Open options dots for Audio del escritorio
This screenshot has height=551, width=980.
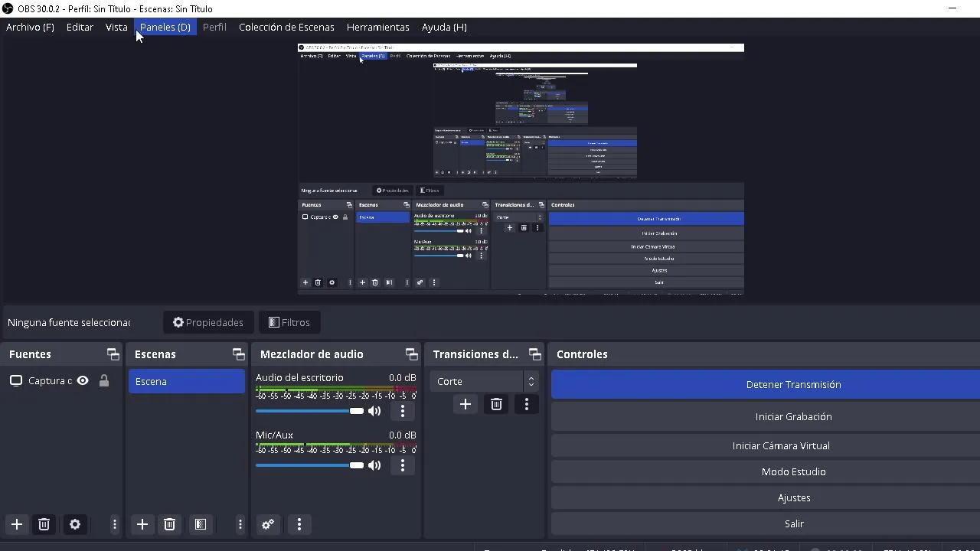coord(403,411)
